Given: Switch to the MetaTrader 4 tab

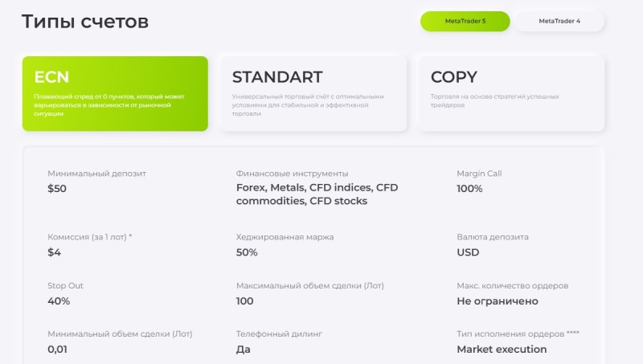Looking at the screenshot, I should (559, 22).
